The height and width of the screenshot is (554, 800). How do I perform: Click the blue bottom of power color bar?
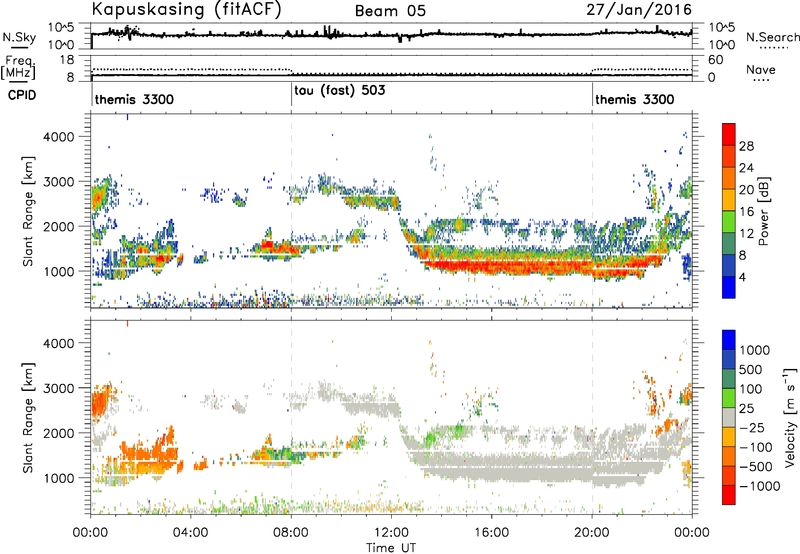729,288
